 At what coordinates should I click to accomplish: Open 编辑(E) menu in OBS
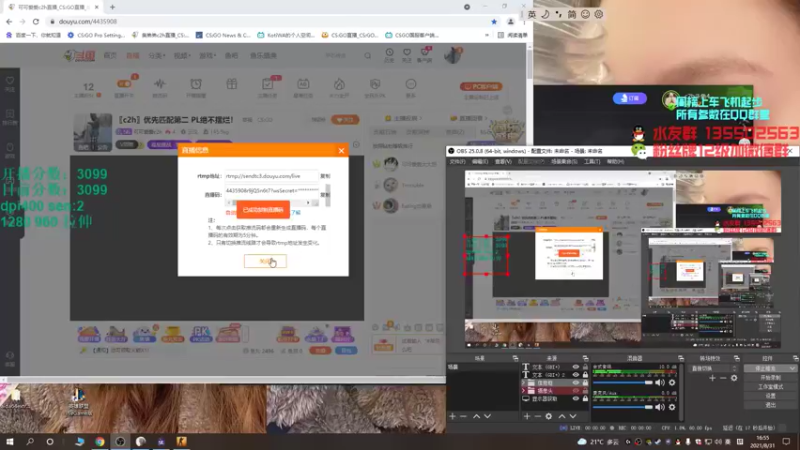[x=480, y=162]
